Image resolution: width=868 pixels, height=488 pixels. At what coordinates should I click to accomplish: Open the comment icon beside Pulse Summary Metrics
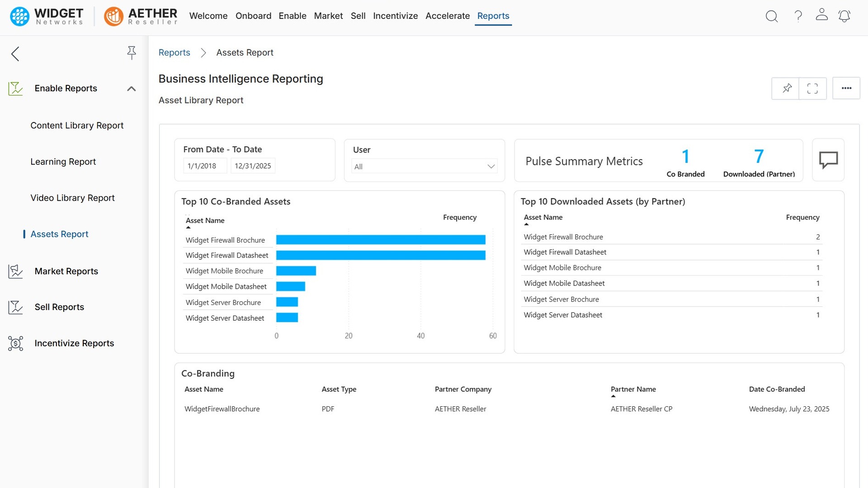click(829, 160)
